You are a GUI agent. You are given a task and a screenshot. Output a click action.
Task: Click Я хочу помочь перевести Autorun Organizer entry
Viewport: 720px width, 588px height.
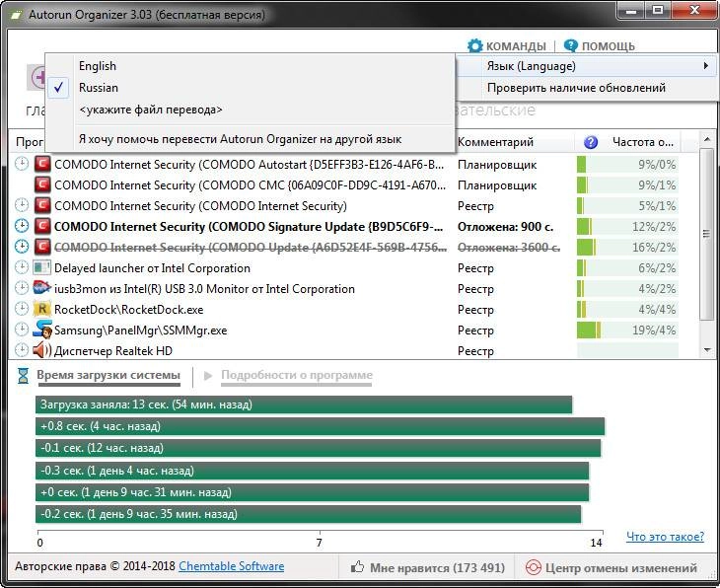(250, 139)
